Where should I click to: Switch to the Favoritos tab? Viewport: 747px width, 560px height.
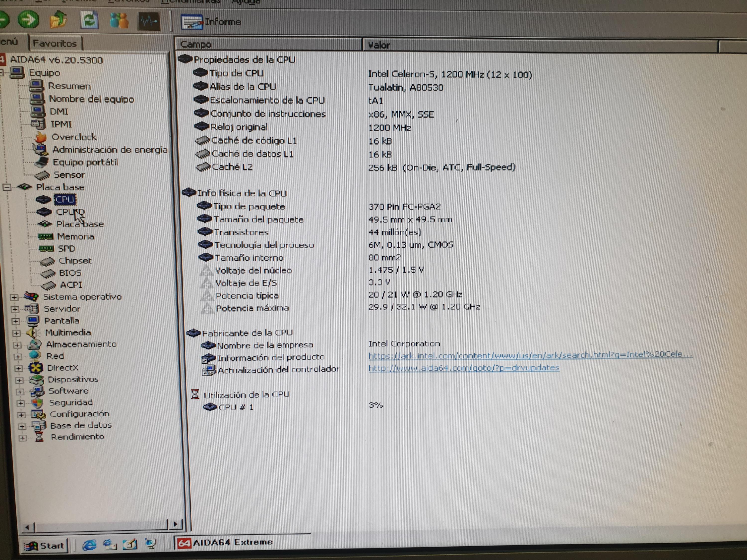pyautogui.click(x=55, y=44)
